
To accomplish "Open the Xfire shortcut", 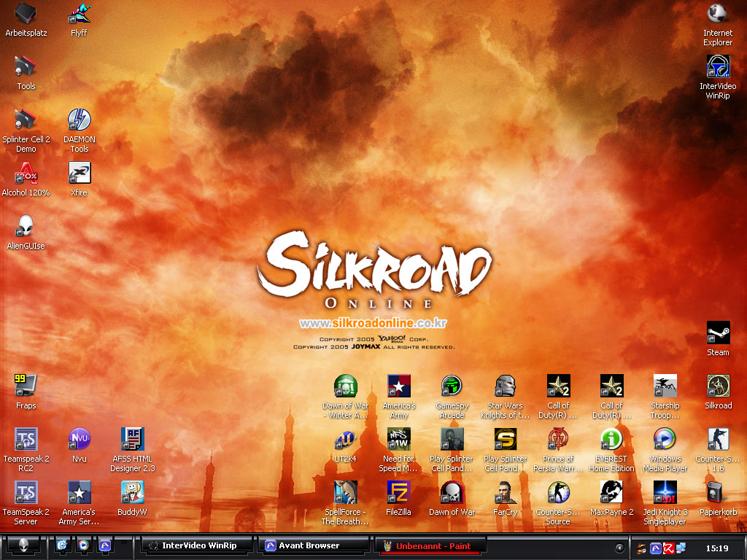I will [x=79, y=174].
